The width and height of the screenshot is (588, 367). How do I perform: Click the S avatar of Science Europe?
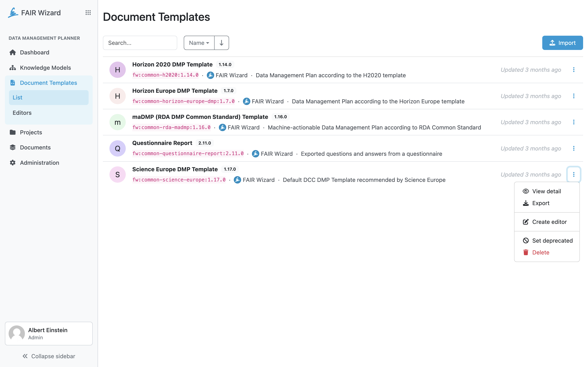click(117, 175)
